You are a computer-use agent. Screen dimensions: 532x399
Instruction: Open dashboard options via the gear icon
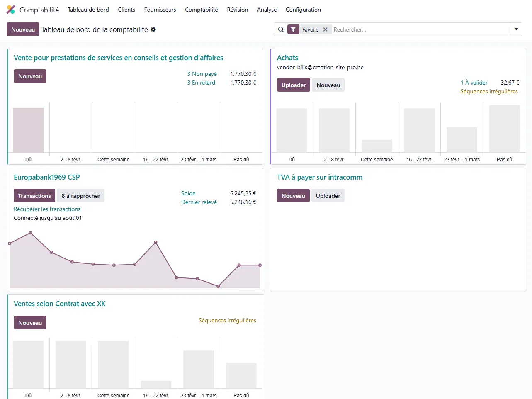(153, 29)
